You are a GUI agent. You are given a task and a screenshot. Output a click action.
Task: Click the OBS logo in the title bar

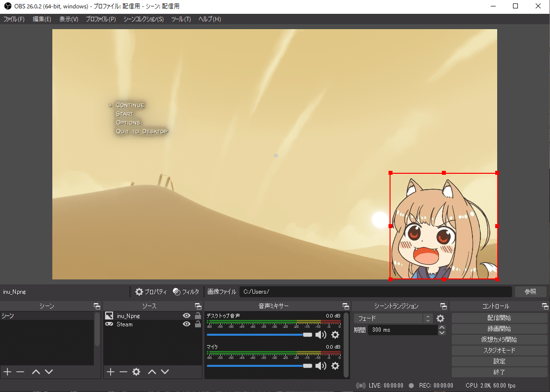(7, 6)
